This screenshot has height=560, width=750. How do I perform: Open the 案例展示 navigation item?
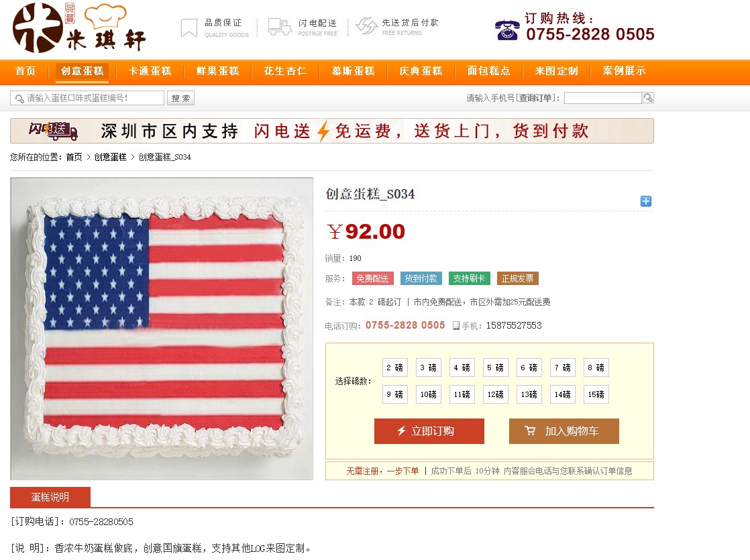click(x=624, y=71)
